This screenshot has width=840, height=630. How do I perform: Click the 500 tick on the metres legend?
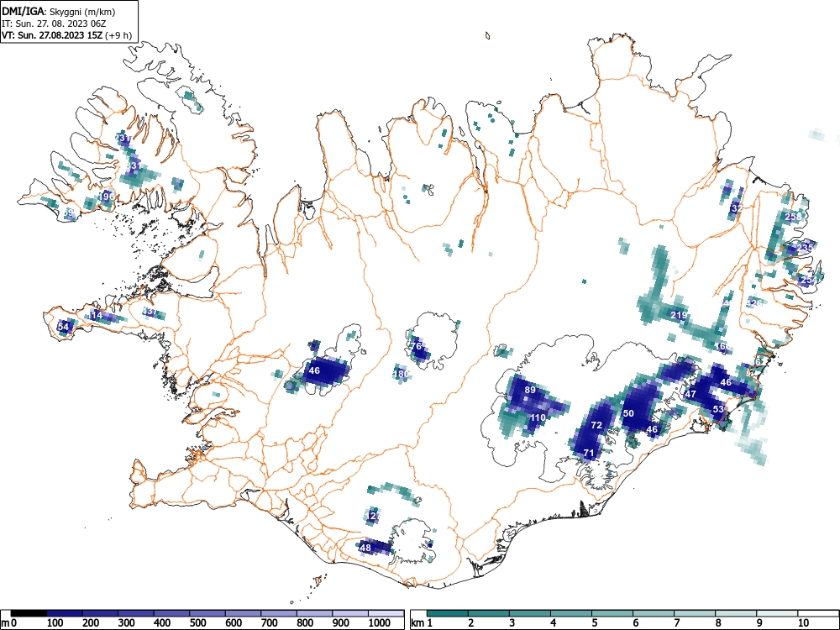[199, 623]
